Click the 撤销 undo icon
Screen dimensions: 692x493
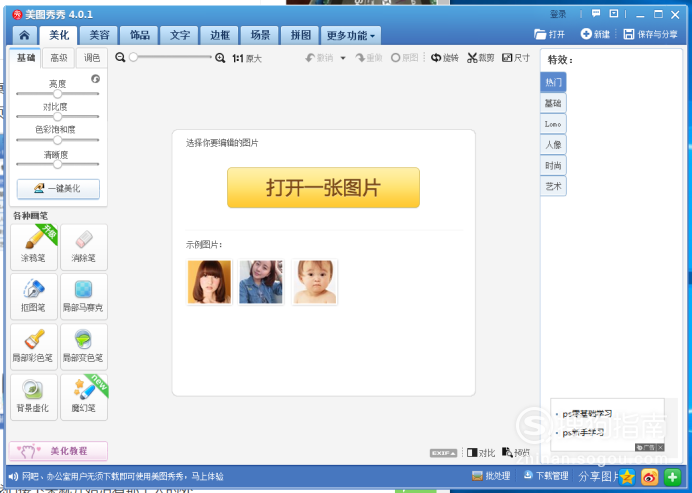click(310, 58)
